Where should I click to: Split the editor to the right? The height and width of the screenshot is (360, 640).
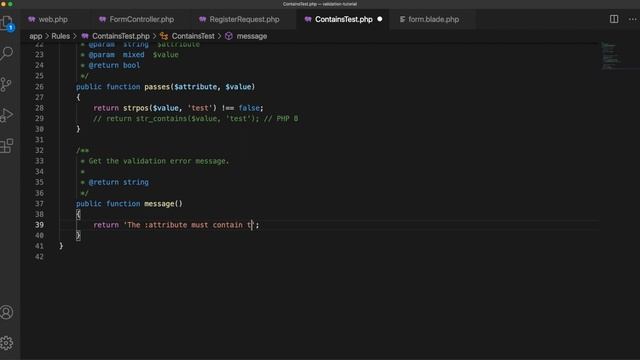[x=614, y=19]
